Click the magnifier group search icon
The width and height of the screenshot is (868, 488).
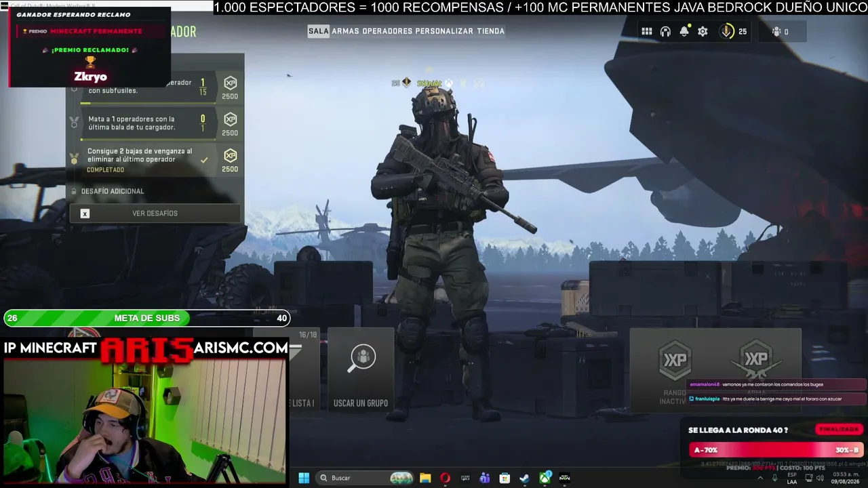coord(361,358)
